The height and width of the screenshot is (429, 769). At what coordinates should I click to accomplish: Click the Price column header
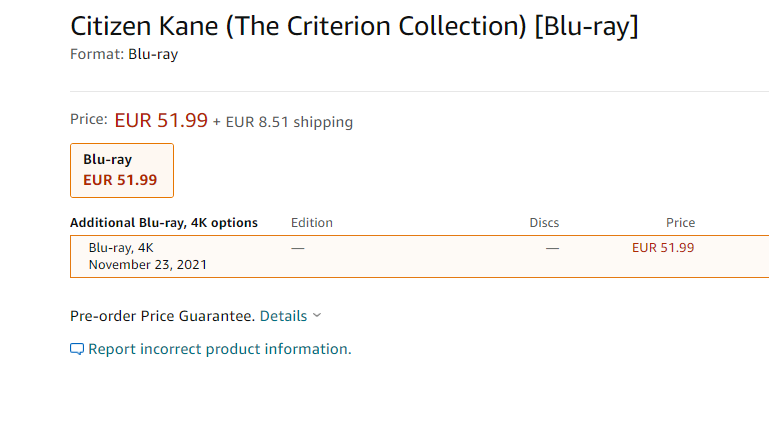click(680, 223)
